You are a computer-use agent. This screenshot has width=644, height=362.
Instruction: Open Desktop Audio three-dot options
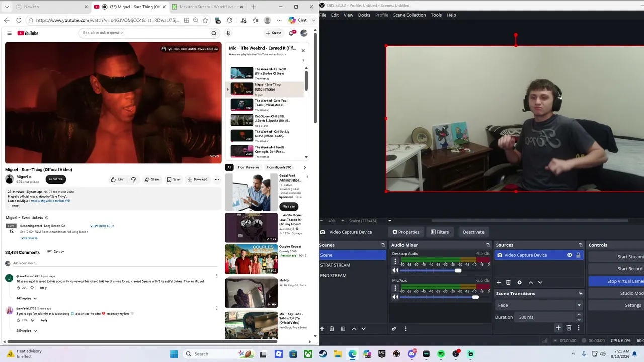395,261
